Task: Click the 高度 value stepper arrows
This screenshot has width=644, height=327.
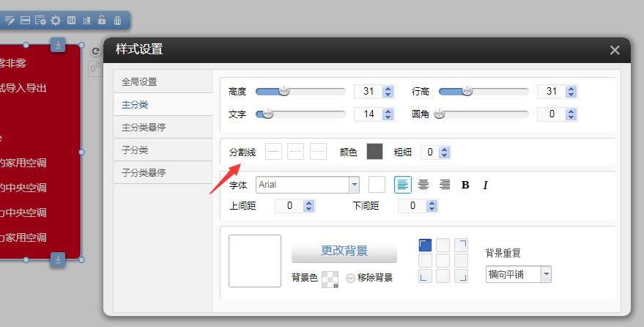Action: click(388, 92)
